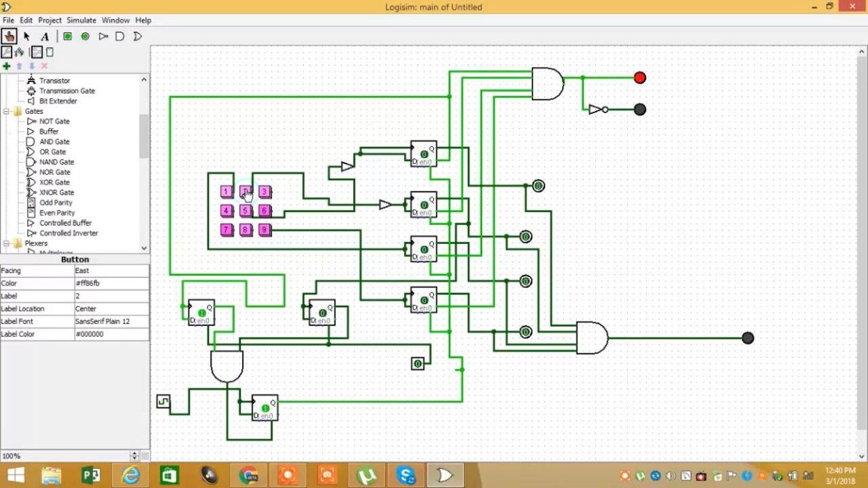Pick the output pin tool (green circle)
This screenshot has width=868, height=488.
tap(85, 36)
